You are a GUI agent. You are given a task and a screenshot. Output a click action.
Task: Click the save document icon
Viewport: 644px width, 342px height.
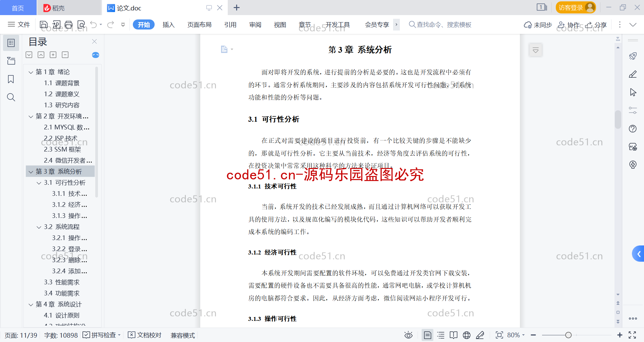click(x=44, y=24)
